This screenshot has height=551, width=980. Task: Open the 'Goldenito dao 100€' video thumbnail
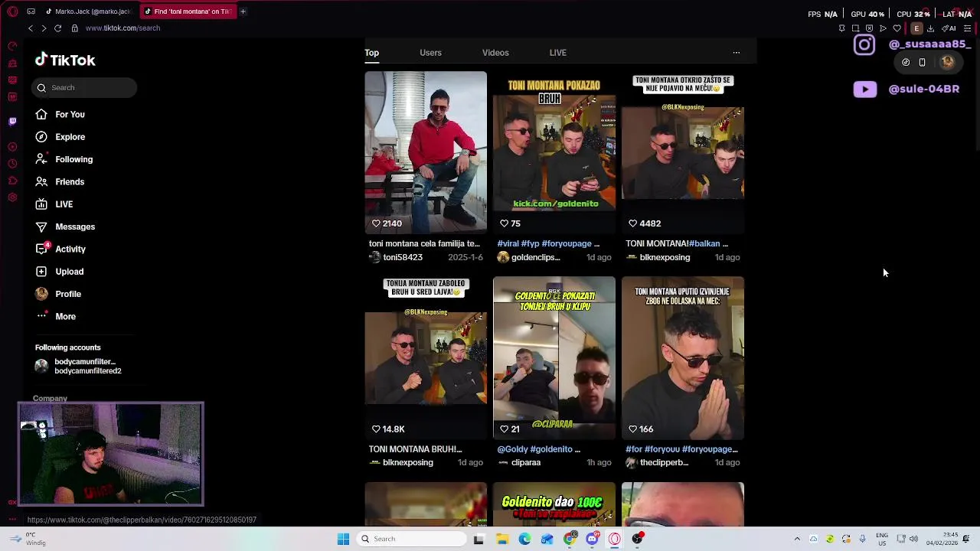tap(554, 505)
